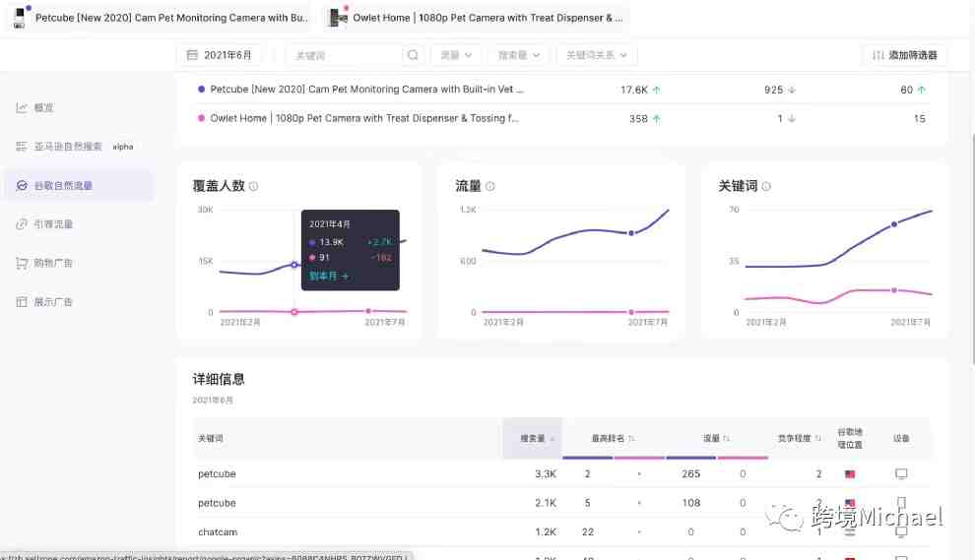This screenshot has height=560, width=975.
Task: Open 亚马逊自然搜索 in the sidebar
Action: click(68, 147)
